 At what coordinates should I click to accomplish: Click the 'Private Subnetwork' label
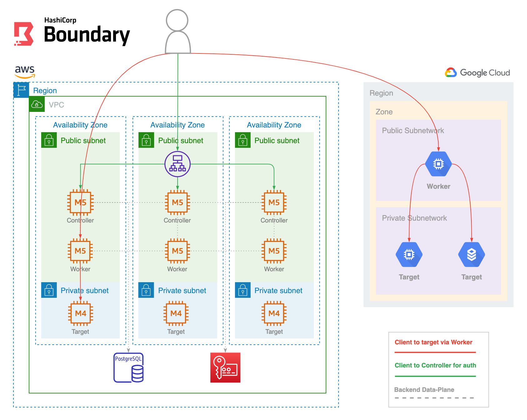[x=414, y=218]
